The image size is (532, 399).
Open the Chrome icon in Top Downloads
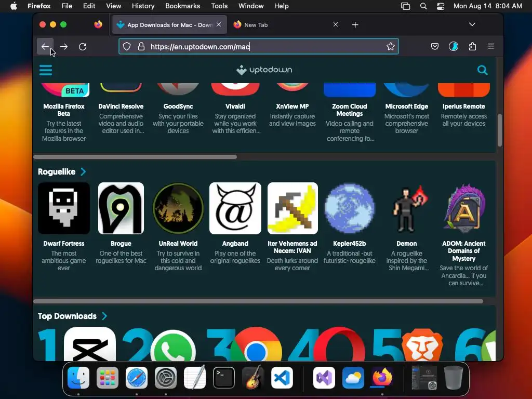click(x=256, y=344)
